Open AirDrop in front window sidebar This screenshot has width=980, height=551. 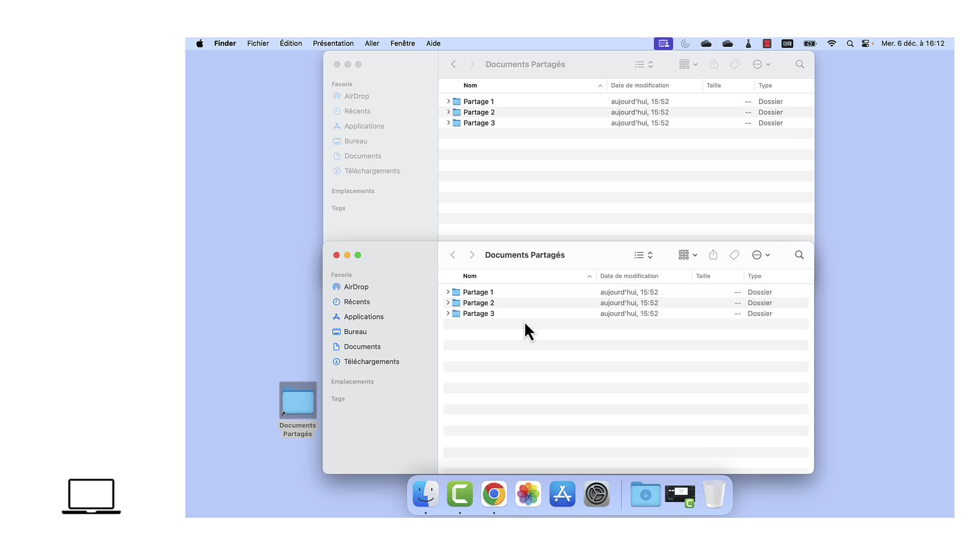[356, 287]
